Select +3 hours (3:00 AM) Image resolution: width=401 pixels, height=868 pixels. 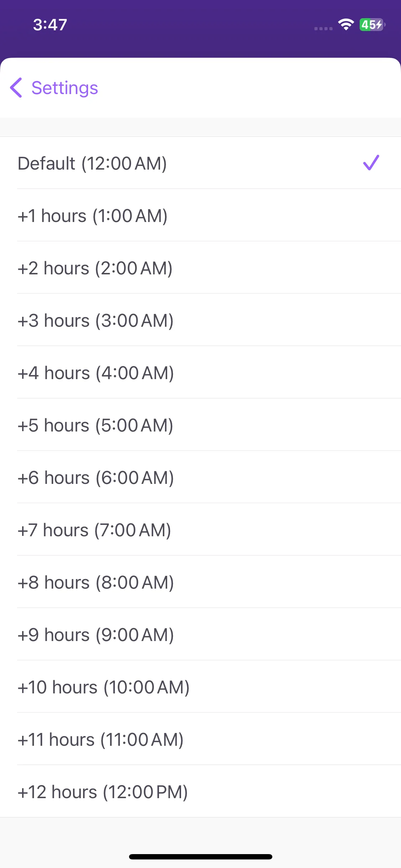pyautogui.click(x=200, y=320)
